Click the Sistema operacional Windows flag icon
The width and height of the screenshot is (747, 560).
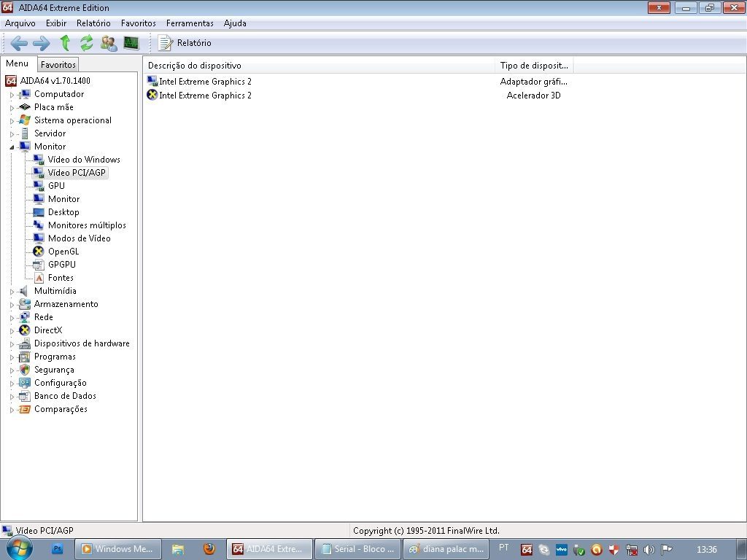[x=24, y=120]
